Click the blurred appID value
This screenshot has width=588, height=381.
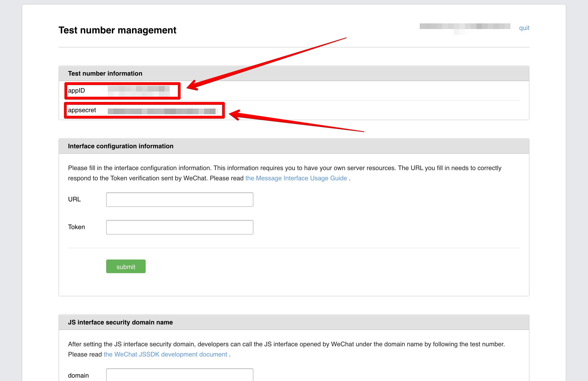pyautogui.click(x=139, y=91)
